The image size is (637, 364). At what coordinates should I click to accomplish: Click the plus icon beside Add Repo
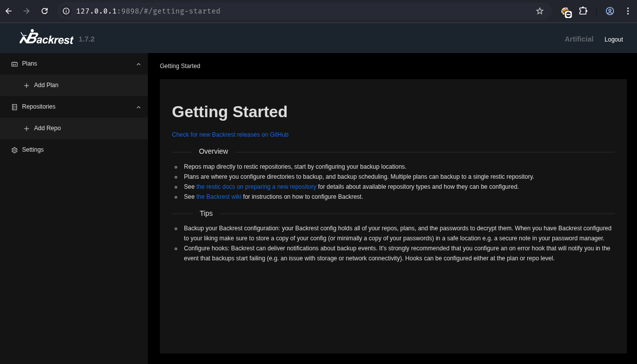tap(27, 129)
